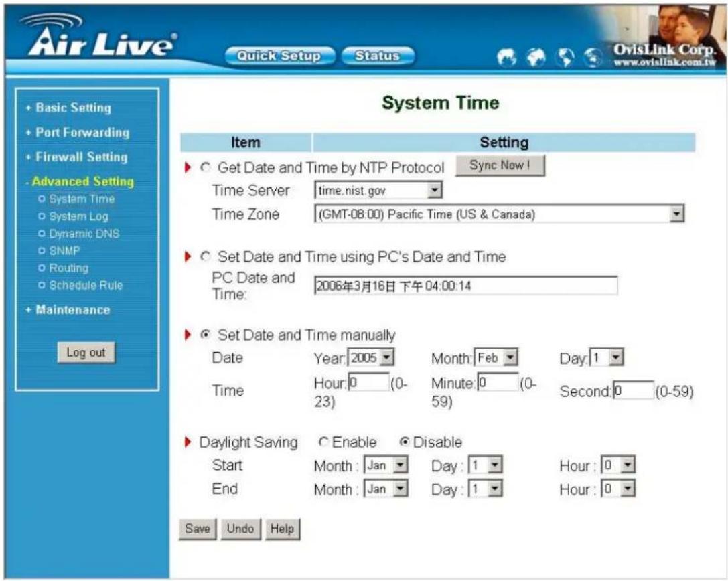Open System Log page
The width and height of the screenshot is (728, 581).
click(x=78, y=216)
